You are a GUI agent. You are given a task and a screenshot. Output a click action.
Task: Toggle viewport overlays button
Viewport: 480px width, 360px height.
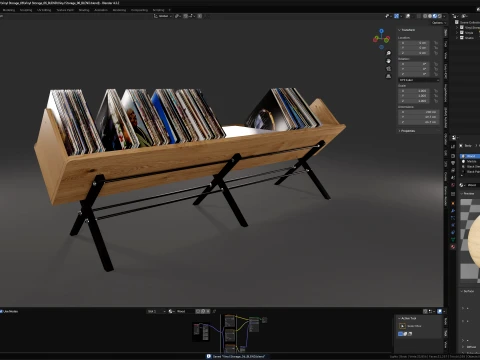point(408,16)
